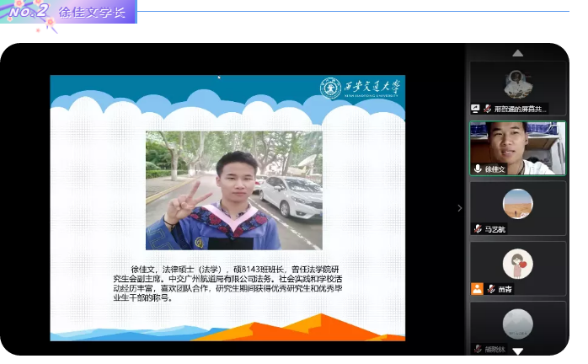Select 马艺航's participant tile
Image resolution: width=588 pixels, height=364 pixels.
517,205
